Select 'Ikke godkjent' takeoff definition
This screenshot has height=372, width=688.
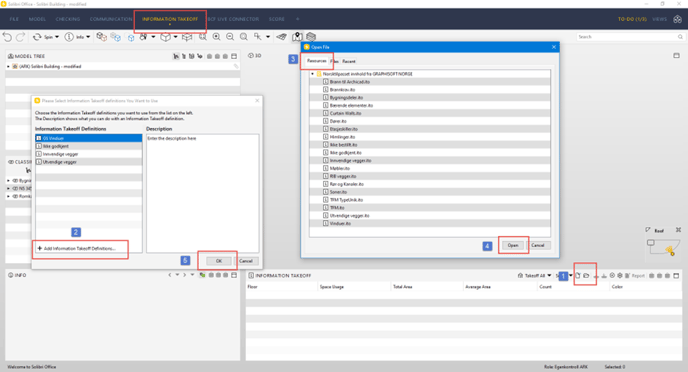[x=89, y=146]
